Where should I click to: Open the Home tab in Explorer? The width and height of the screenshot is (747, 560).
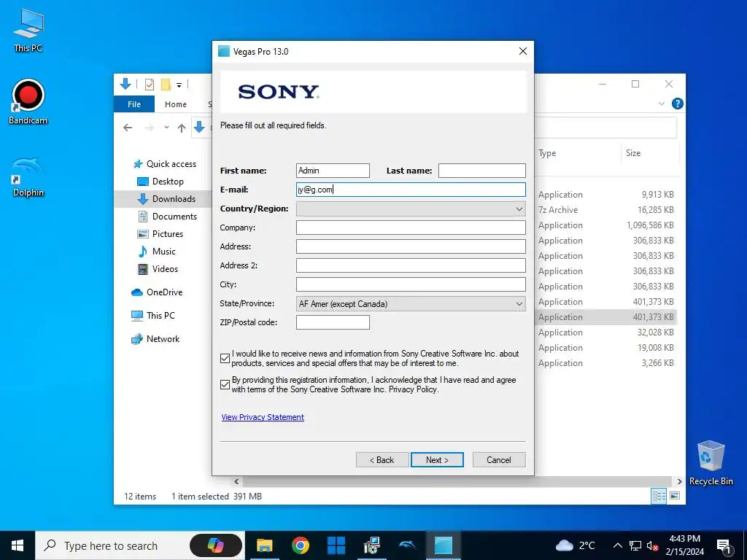click(x=176, y=104)
